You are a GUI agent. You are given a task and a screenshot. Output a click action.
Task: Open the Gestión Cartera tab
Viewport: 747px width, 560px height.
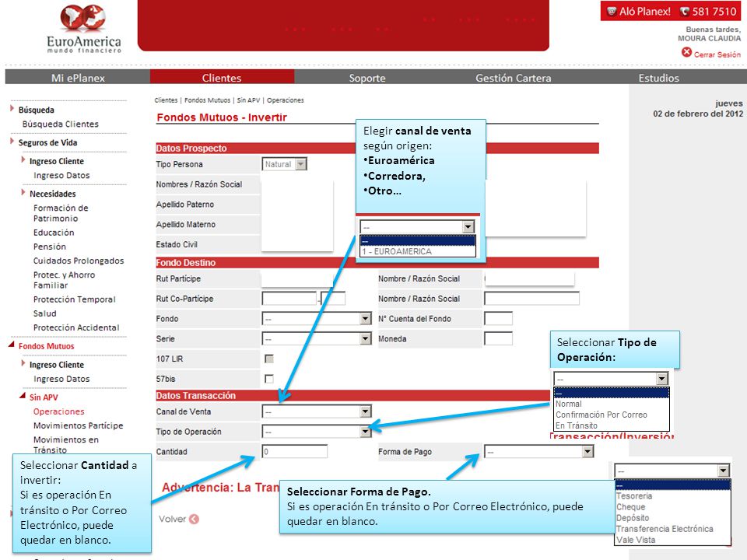(x=513, y=78)
